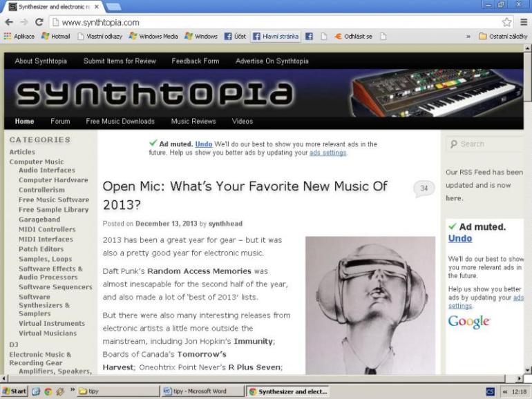Open Advertise On Synthtopia
Screen dimensions: 532x399
[x=272, y=61]
